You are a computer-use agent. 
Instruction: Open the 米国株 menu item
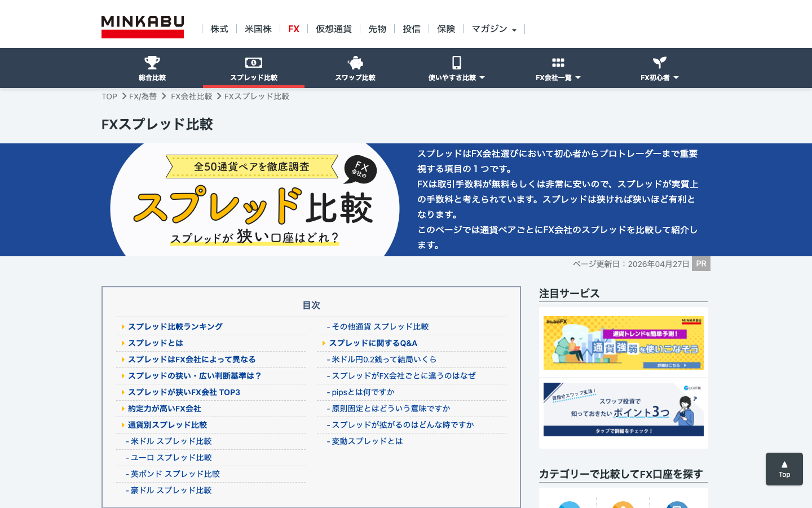coord(258,29)
